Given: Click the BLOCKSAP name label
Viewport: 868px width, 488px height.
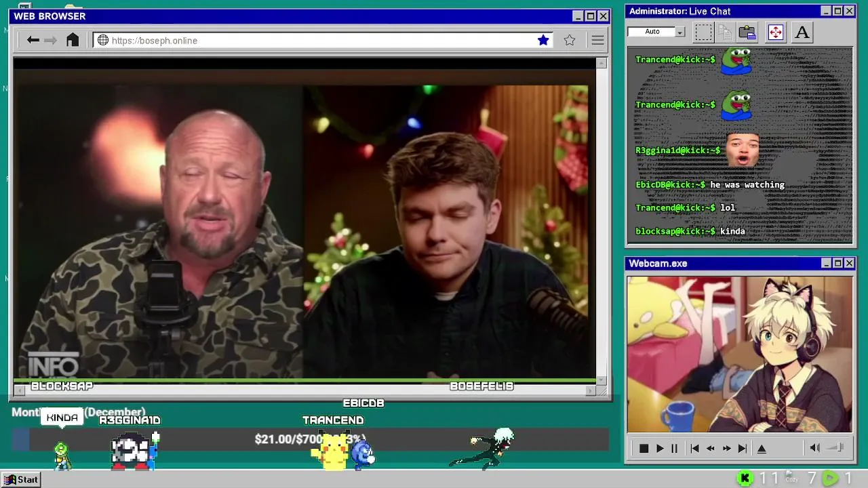Looking at the screenshot, I should click(x=62, y=386).
